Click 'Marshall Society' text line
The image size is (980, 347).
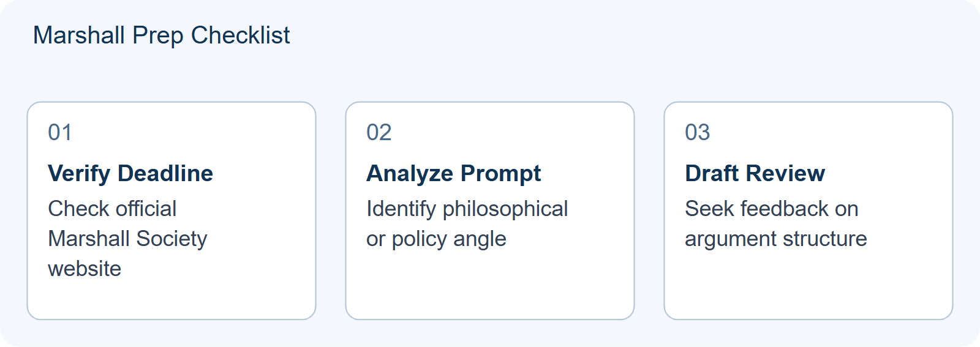[x=127, y=239]
